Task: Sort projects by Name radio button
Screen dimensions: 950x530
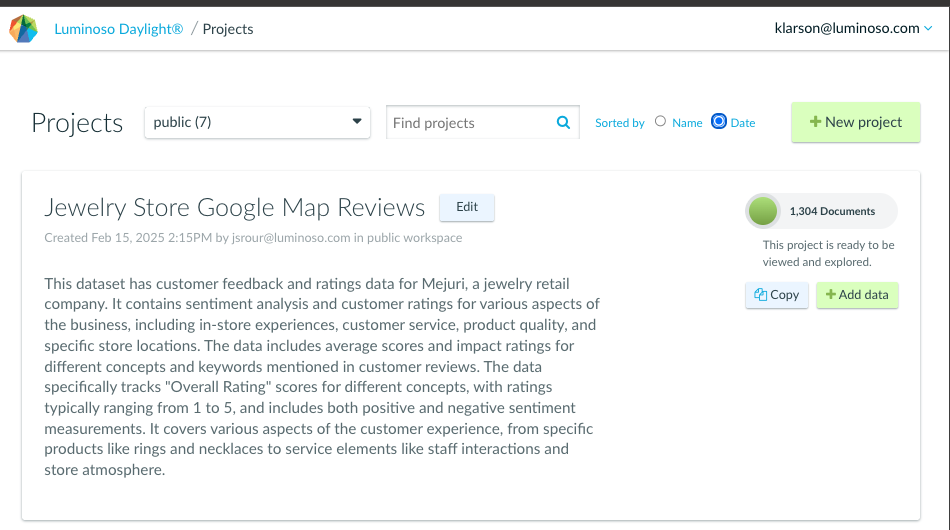Action: [660, 122]
